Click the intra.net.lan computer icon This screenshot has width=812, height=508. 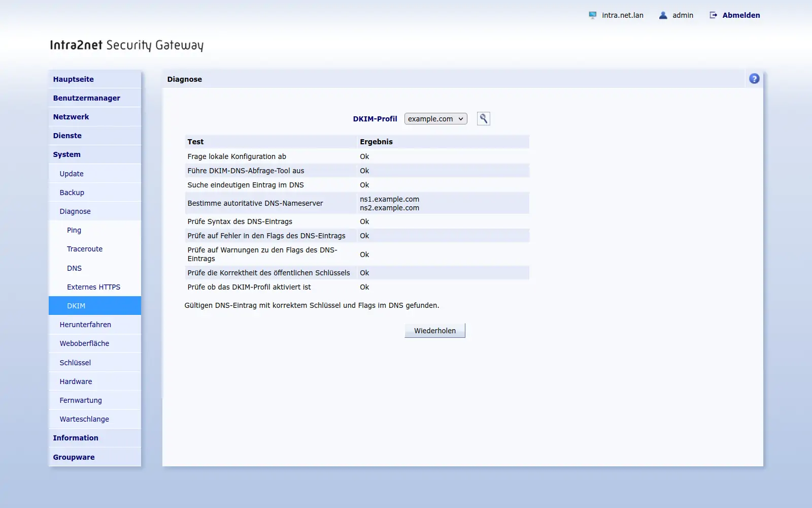point(592,15)
